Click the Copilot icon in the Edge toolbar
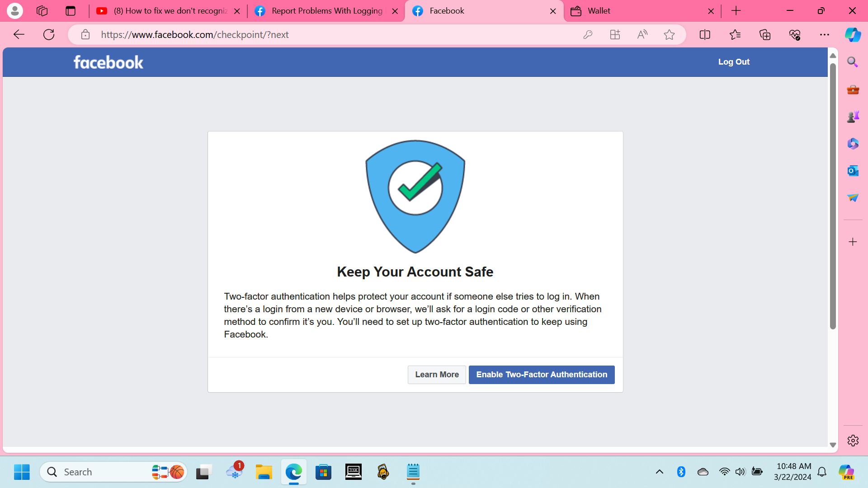Image resolution: width=868 pixels, height=488 pixels. [853, 35]
